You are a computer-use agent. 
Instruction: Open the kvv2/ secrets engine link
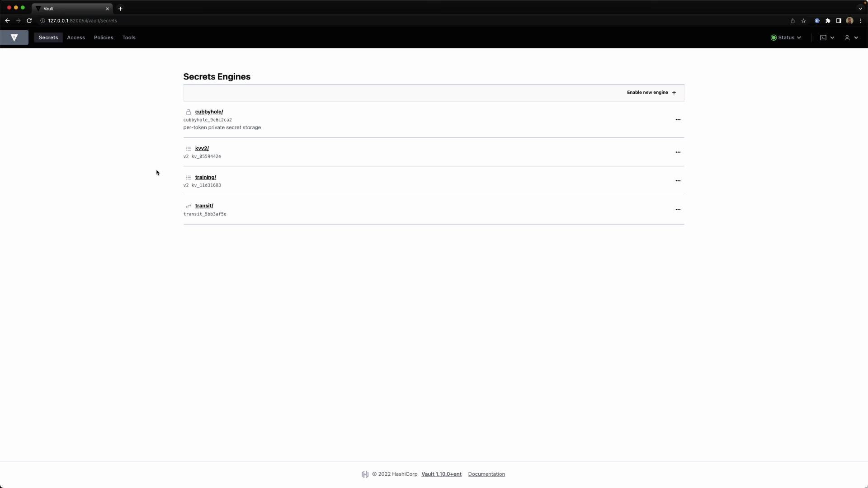click(x=202, y=148)
